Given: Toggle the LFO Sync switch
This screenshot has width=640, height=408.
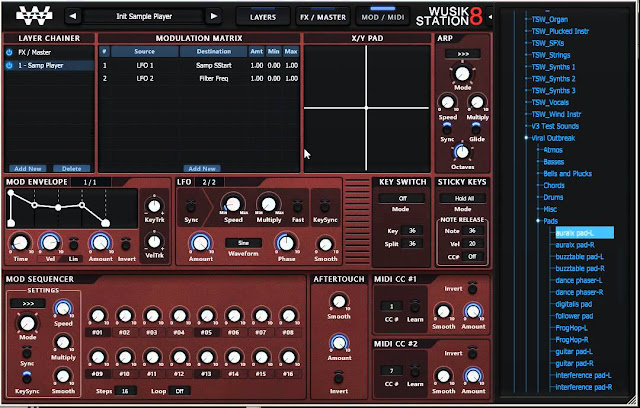Looking at the screenshot, I should pyautogui.click(x=191, y=206).
